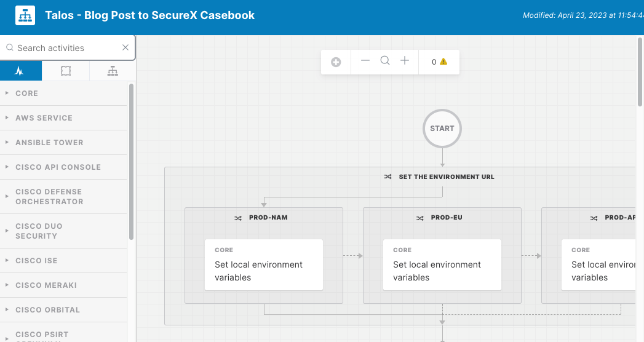The height and width of the screenshot is (342, 644).
Task: Select the PROD-EU branch label
Action: (x=447, y=218)
